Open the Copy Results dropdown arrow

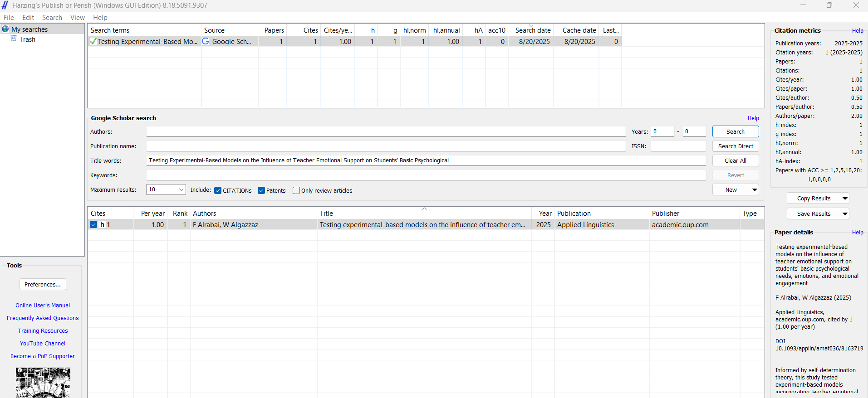pos(845,199)
